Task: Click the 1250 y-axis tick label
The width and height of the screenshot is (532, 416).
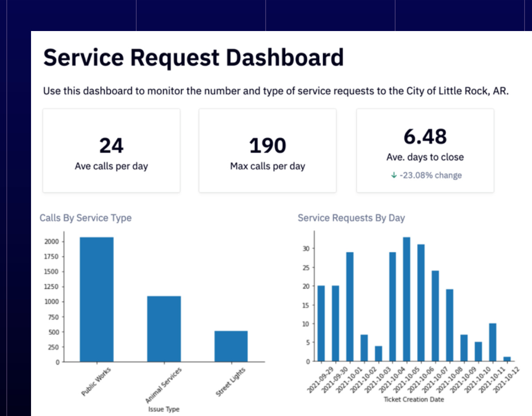Action: pos(51,287)
